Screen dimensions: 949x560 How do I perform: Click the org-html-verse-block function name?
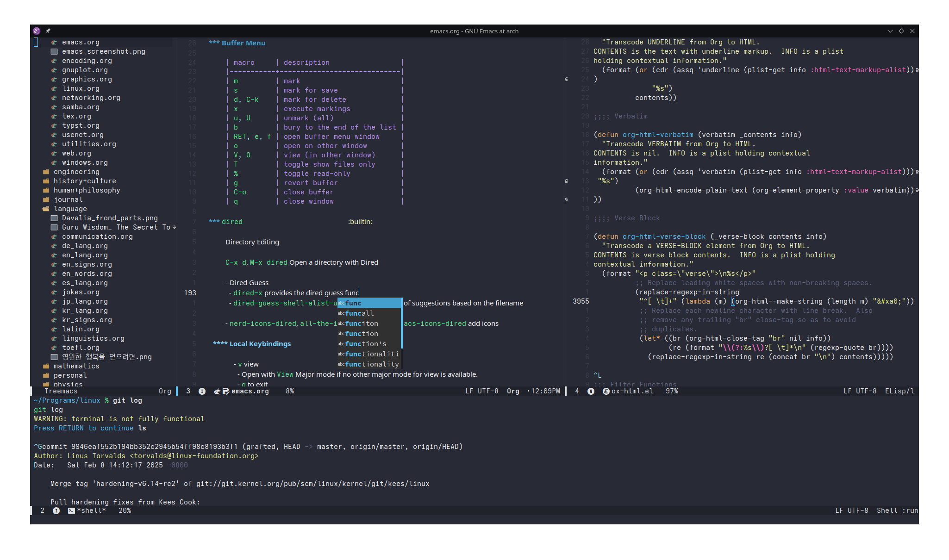point(664,236)
